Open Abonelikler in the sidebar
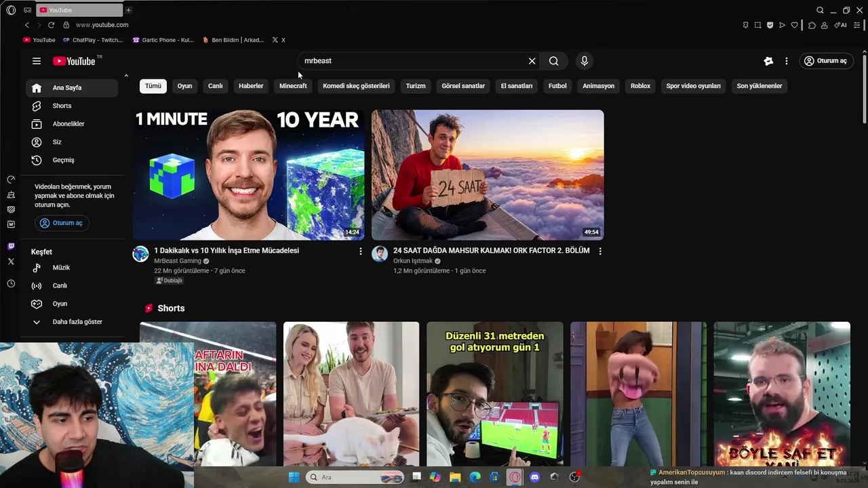 point(72,124)
